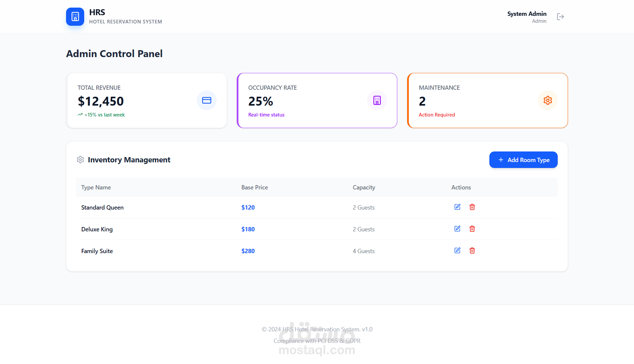Click the Type Name column header
Image resolution: width=634 pixels, height=364 pixels.
click(x=96, y=187)
